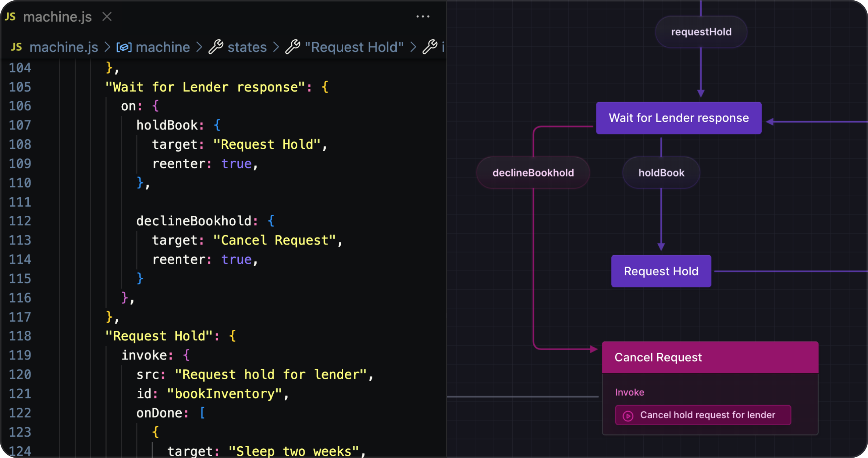This screenshot has height=458, width=868.
Task: Switch to the machine.js editor tab
Action: click(57, 17)
